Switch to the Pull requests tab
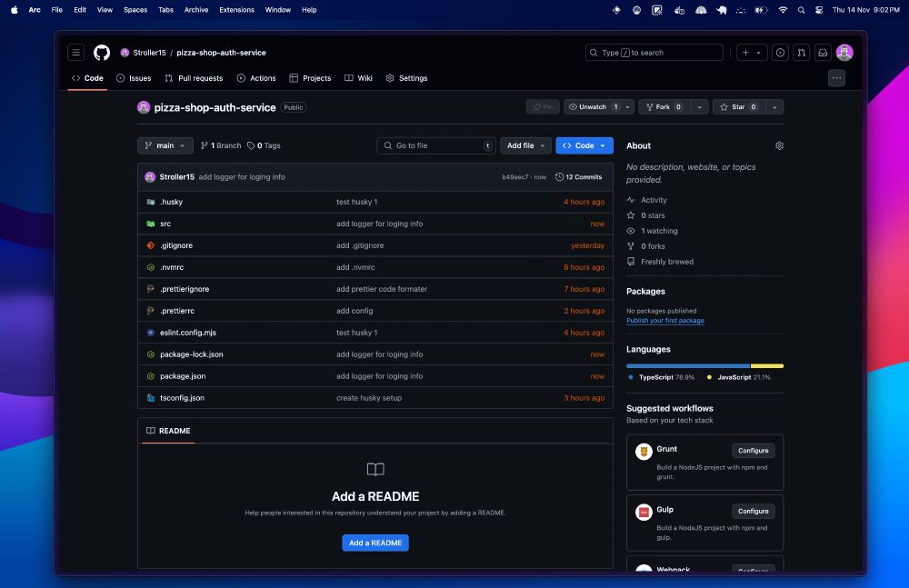The width and height of the screenshot is (909, 588). (x=194, y=78)
